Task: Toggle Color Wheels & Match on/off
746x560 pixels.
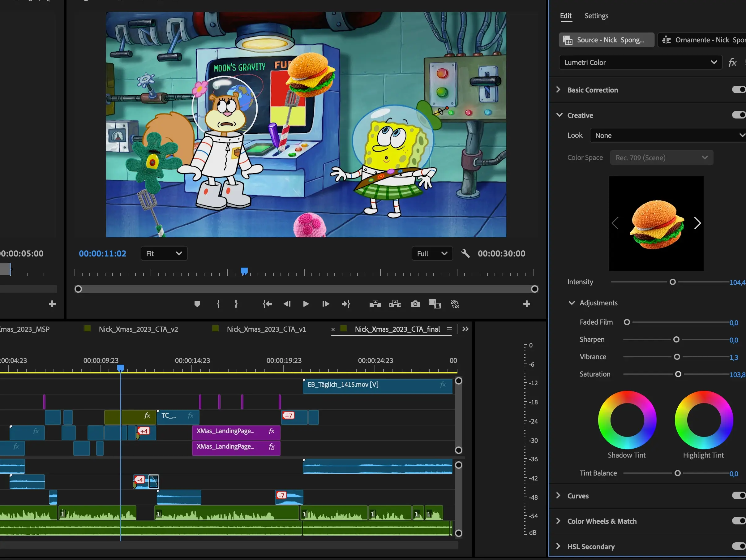Action: point(739,520)
